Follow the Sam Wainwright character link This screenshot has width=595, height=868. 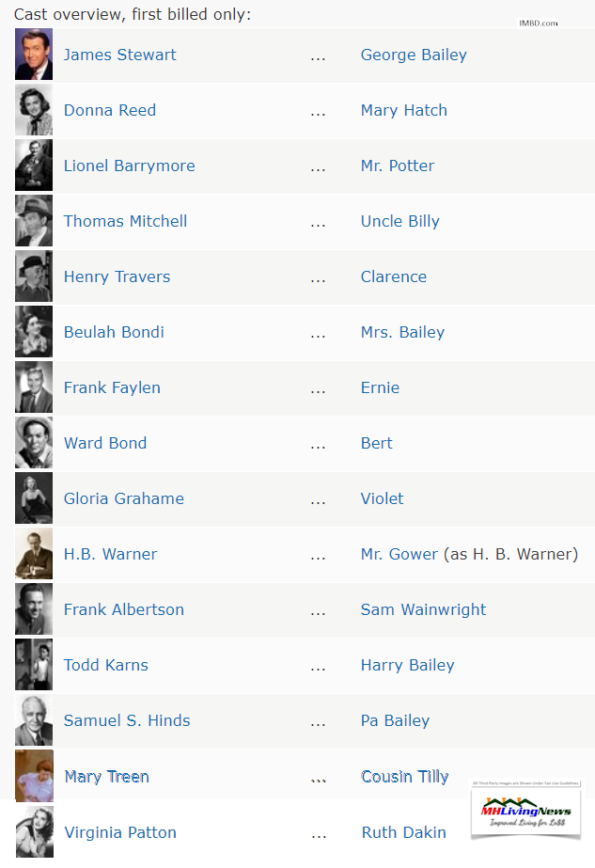click(423, 609)
